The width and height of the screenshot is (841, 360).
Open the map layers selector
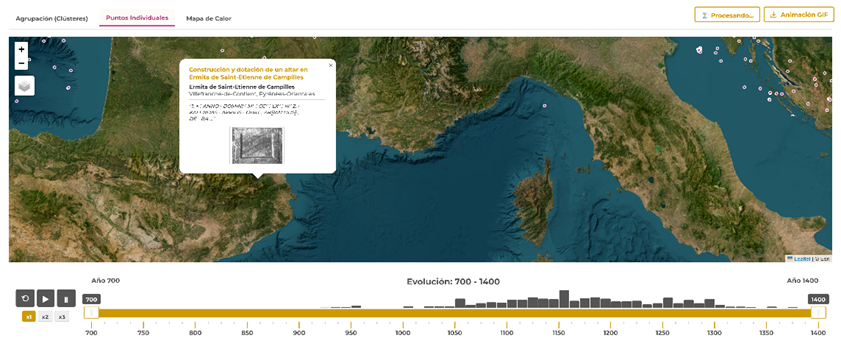pos(25,86)
